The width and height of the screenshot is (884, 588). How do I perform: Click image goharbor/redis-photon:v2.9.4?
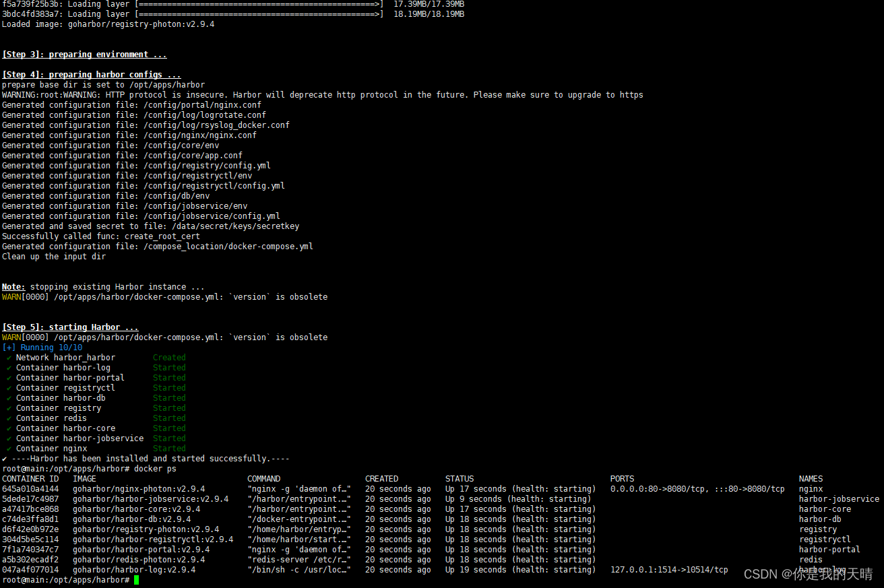pos(139,560)
